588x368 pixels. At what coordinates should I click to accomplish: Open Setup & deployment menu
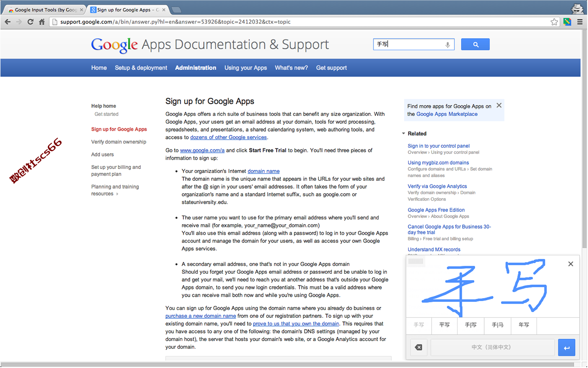pos(141,68)
